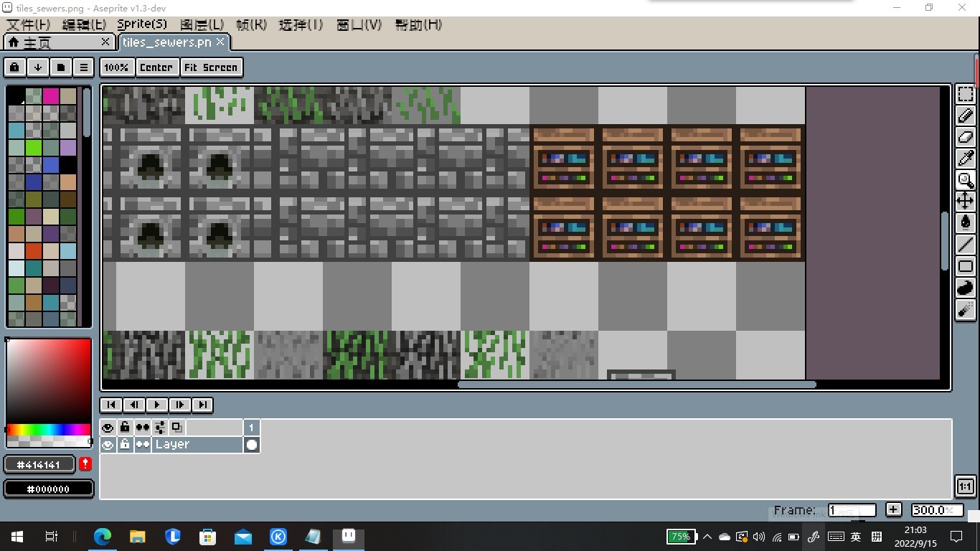Show hidden system tray icons

(x=707, y=537)
